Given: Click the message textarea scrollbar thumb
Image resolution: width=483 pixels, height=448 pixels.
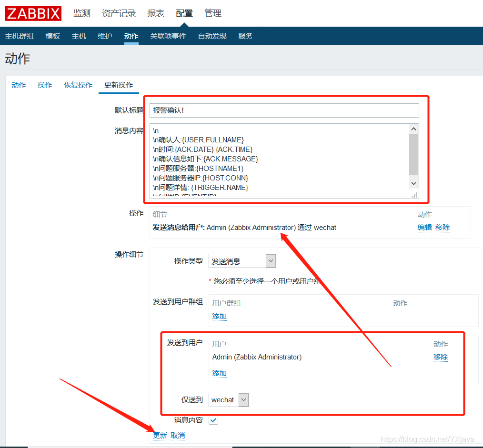Looking at the screenshot, I should click(x=413, y=154).
